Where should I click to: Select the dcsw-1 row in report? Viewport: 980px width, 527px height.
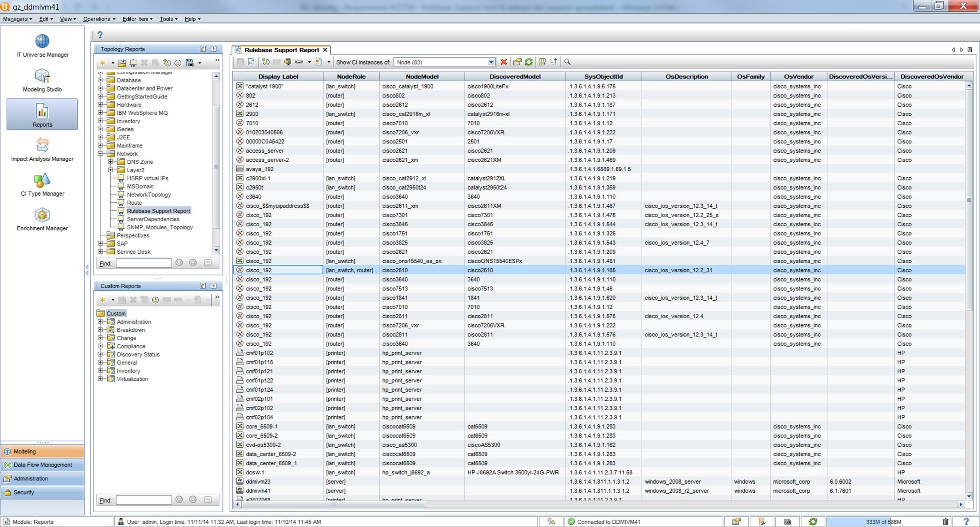599,472
